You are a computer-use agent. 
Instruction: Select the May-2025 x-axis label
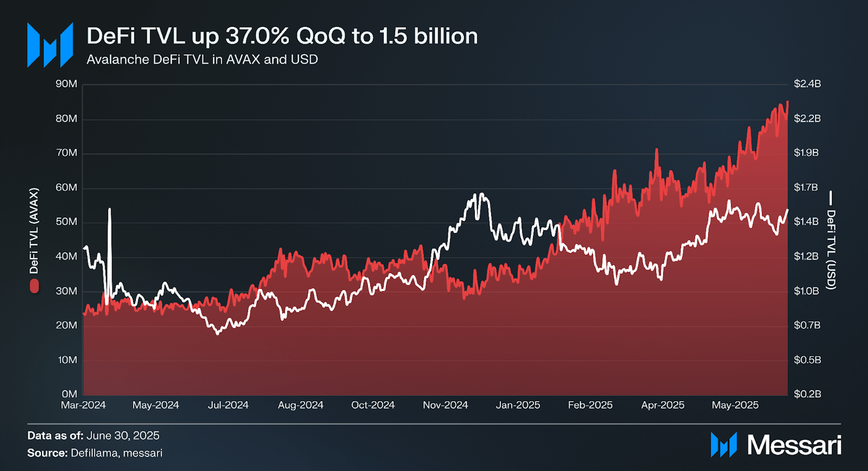(x=735, y=405)
